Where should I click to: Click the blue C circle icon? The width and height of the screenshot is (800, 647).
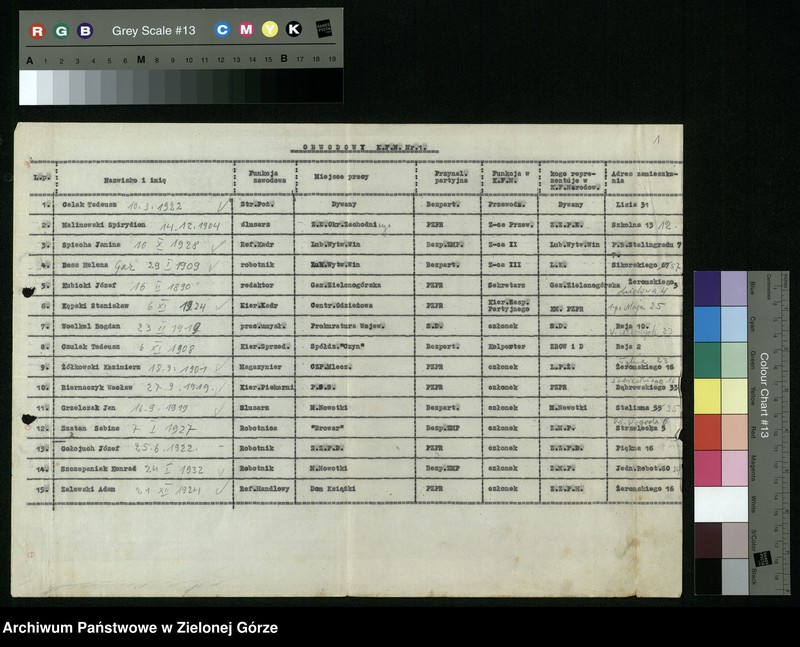click(222, 30)
